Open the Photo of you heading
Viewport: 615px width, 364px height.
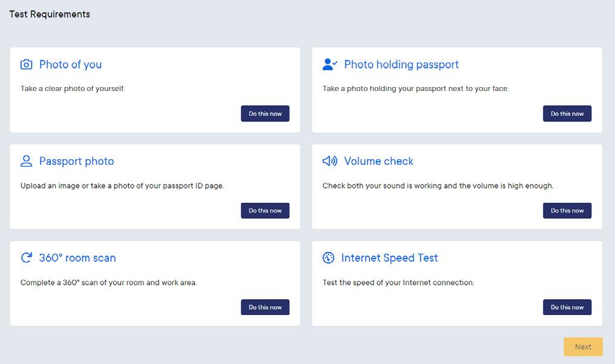click(70, 65)
